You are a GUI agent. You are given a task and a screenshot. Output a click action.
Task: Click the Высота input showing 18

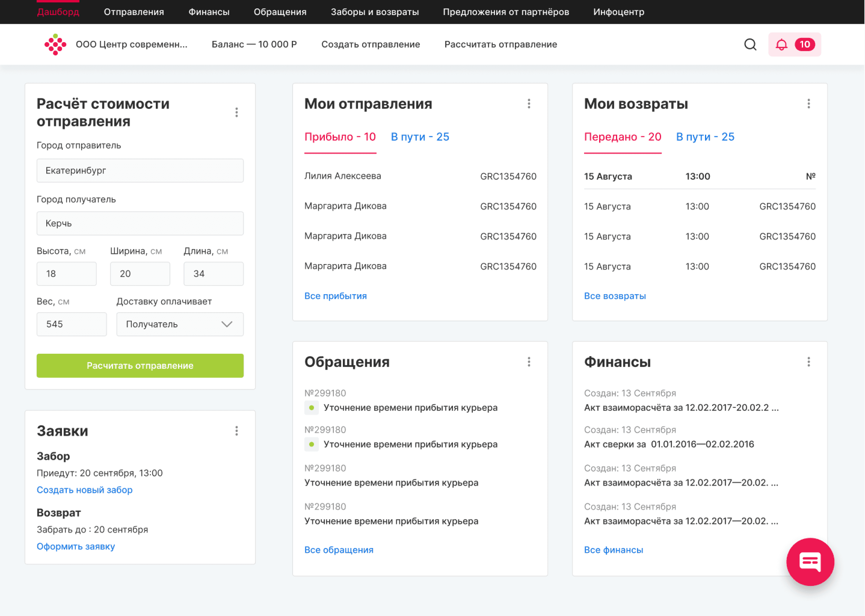pos(66,273)
